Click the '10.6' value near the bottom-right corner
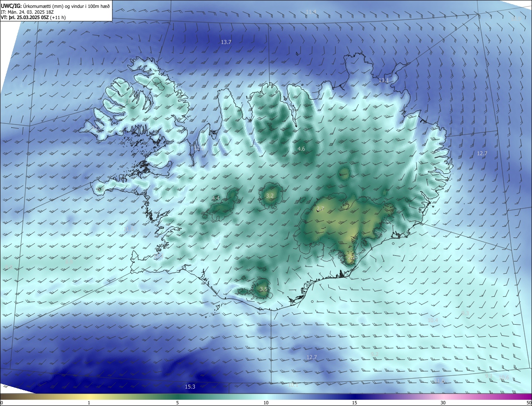 click(x=504, y=377)
